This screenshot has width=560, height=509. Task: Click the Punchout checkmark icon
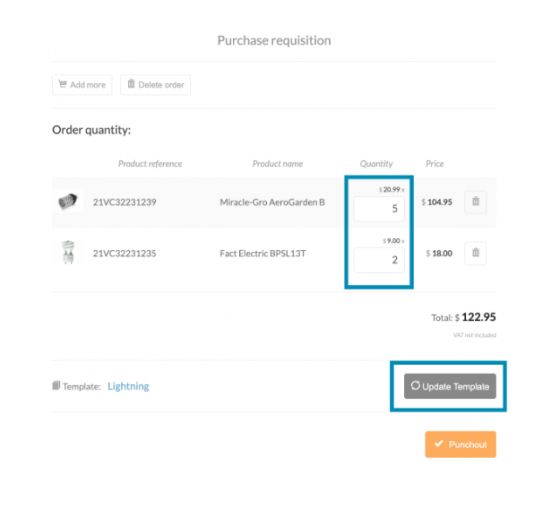point(439,444)
